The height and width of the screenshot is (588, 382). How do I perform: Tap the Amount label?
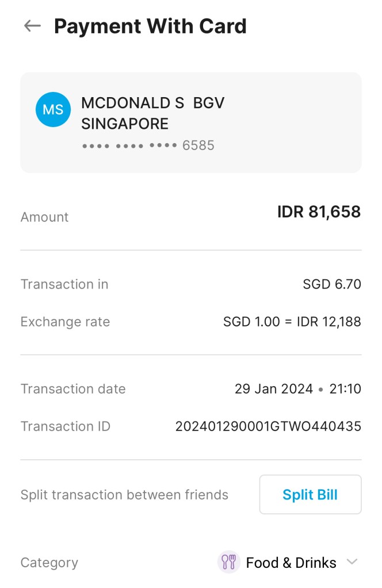click(x=44, y=217)
